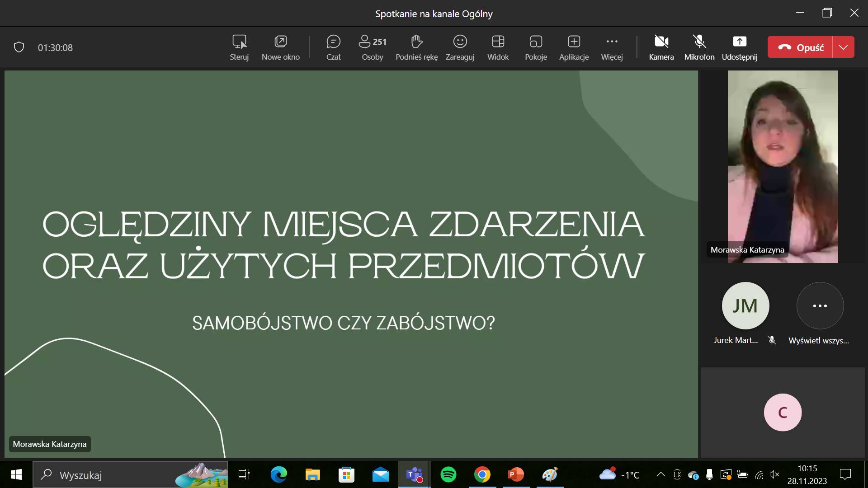The height and width of the screenshot is (488, 868).
Task: Open Pokoje breakout rooms
Action: (x=536, y=47)
